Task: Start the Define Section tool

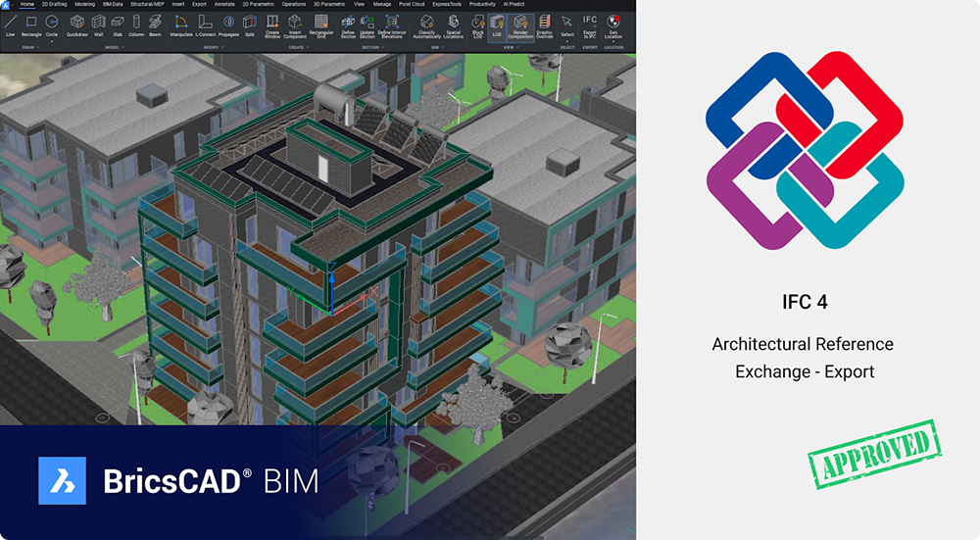Action: [348, 26]
